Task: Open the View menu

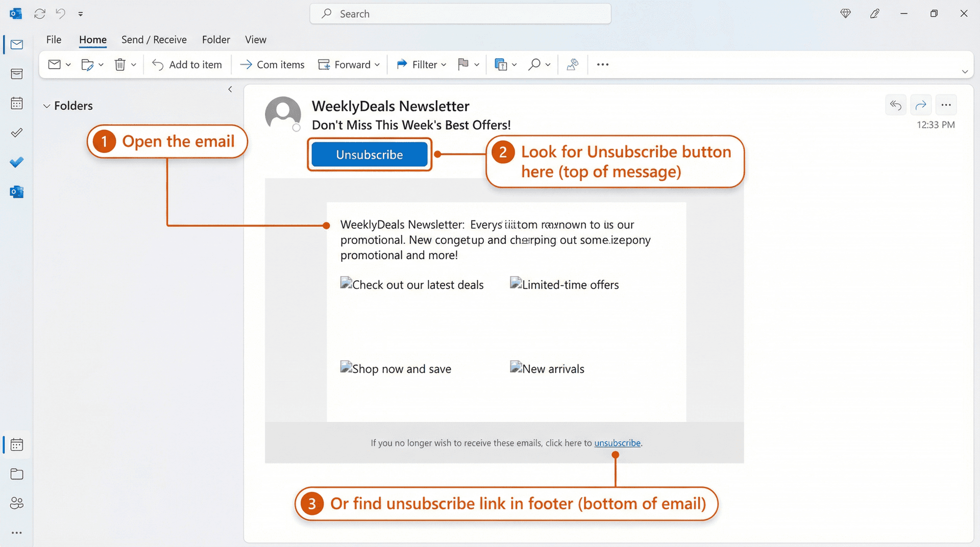Action: point(255,39)
